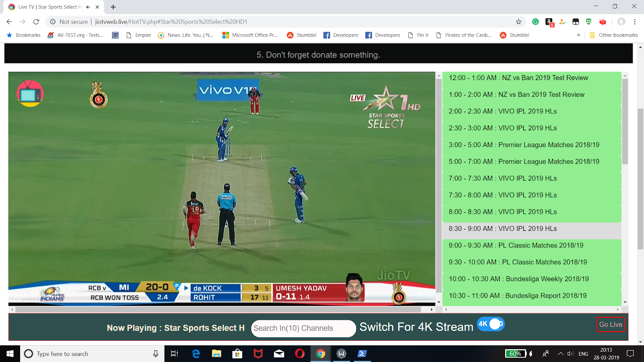Show hidden system tray icons
This screenshot has width=644, height=362.
coord(560,354)
